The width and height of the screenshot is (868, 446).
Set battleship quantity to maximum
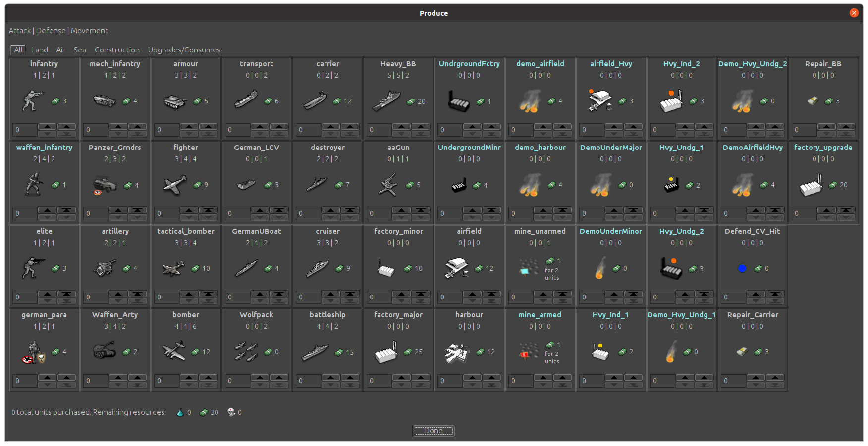[x=350, y=378]
